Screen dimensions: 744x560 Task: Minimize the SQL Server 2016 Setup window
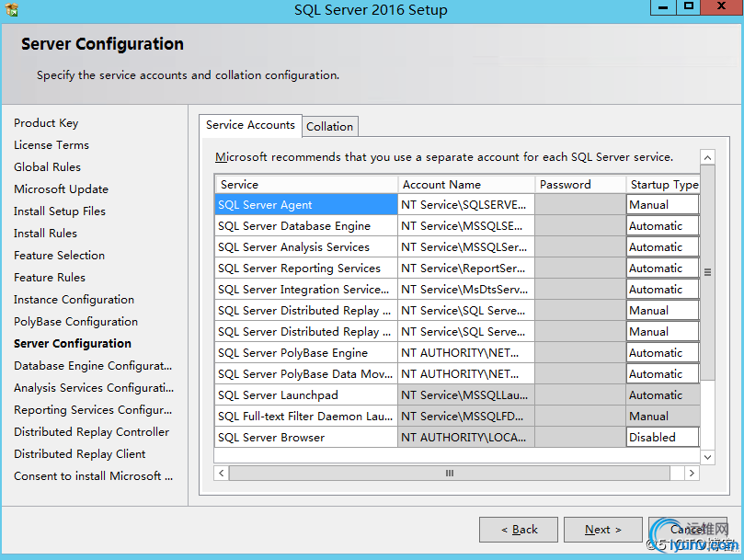click(663, 7)
